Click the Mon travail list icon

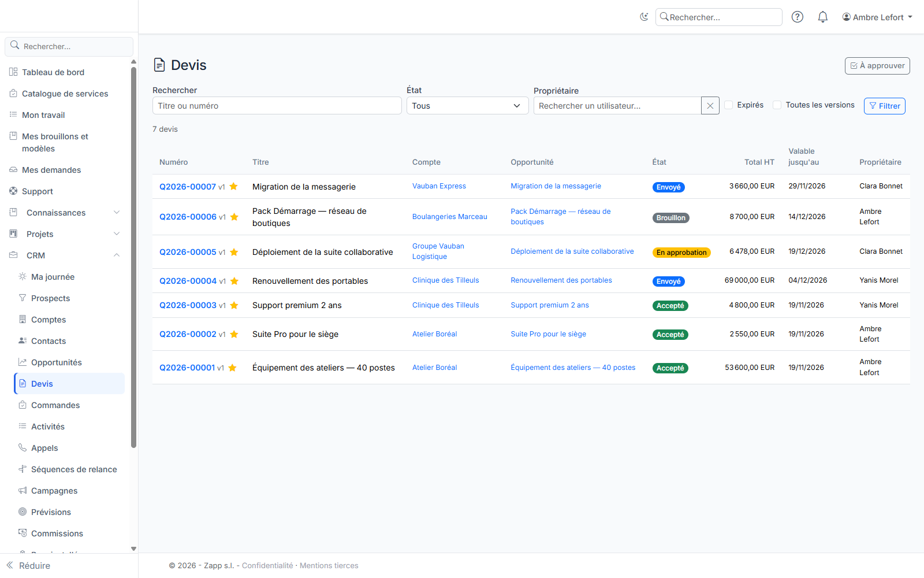(13, 114)
